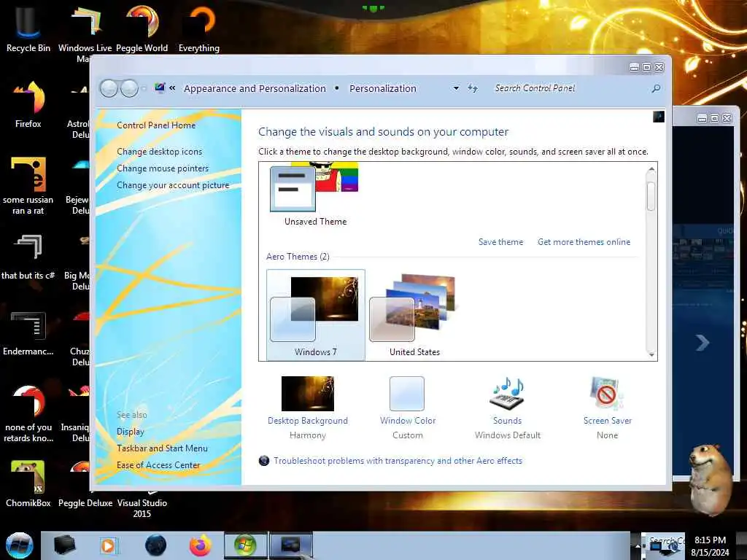
Task: Click the Sounds keyboard icon
Action: [508, 393]
